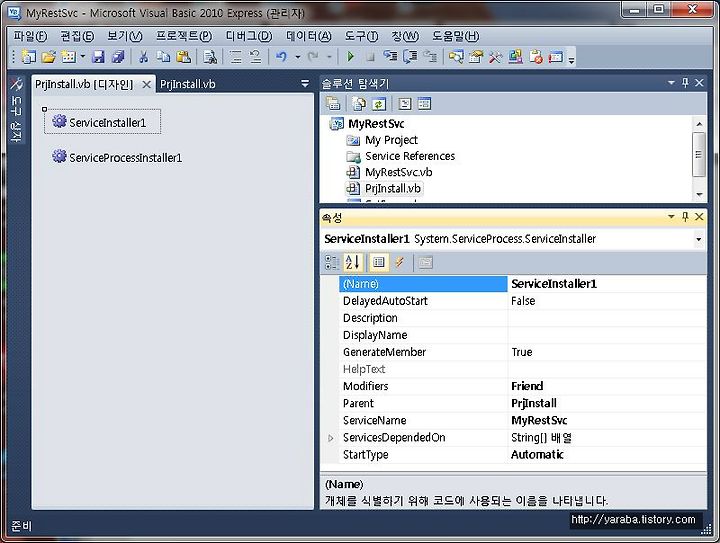
Task: Open the Toolbox hammer-and-wrench toolbar icon
Action: click(495, 57)
